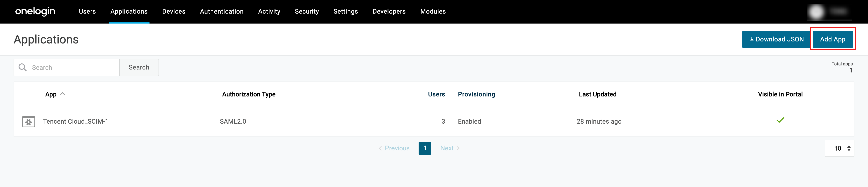868x187 pixels.
Task: Sort by Authorization Type column
Action: [249, 94]
